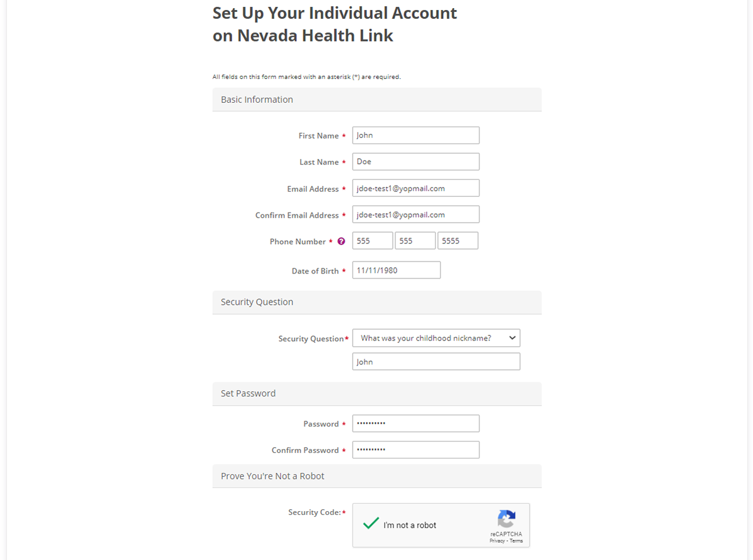Select the phone area code field
The width and height of the screenshot is (753, 560).
[373, 241]
